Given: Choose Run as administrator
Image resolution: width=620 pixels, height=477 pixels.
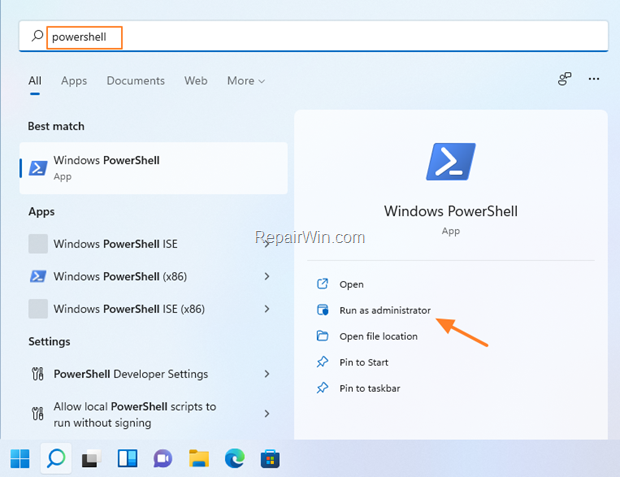Looking at the screenshot, I should pyautogui.click(x=385, y=310).
